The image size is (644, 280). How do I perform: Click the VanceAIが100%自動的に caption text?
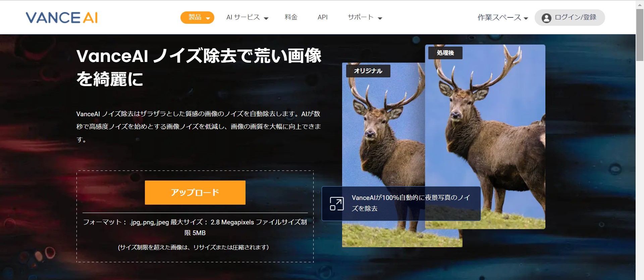tap(411, 203)
